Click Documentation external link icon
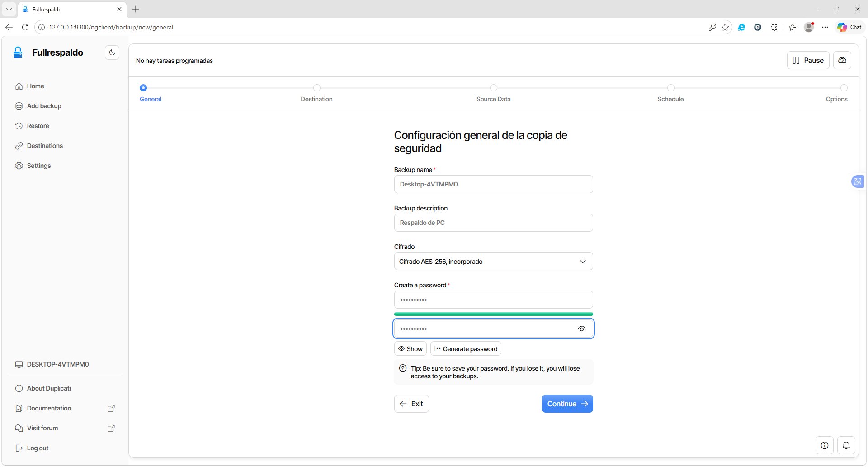The height and width of the screenshot is (467, 868). pos(111,408)
